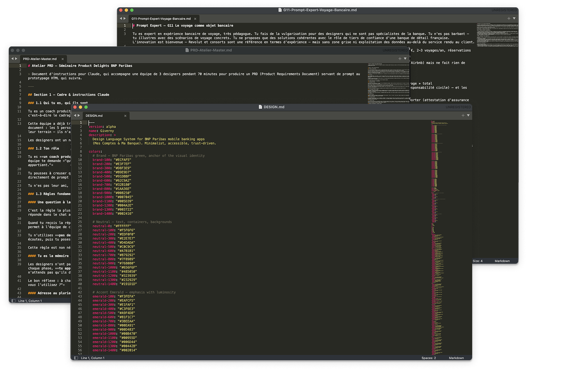Open the Size: 4 indentation menu in G11-Prompt window
565x392 pixels.
(x=478, y=261)
